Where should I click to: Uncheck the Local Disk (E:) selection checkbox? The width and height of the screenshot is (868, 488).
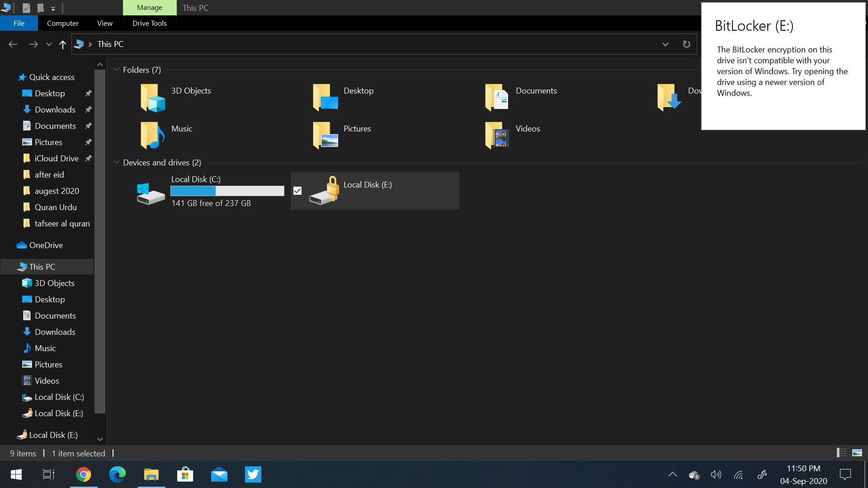(297, 191)
